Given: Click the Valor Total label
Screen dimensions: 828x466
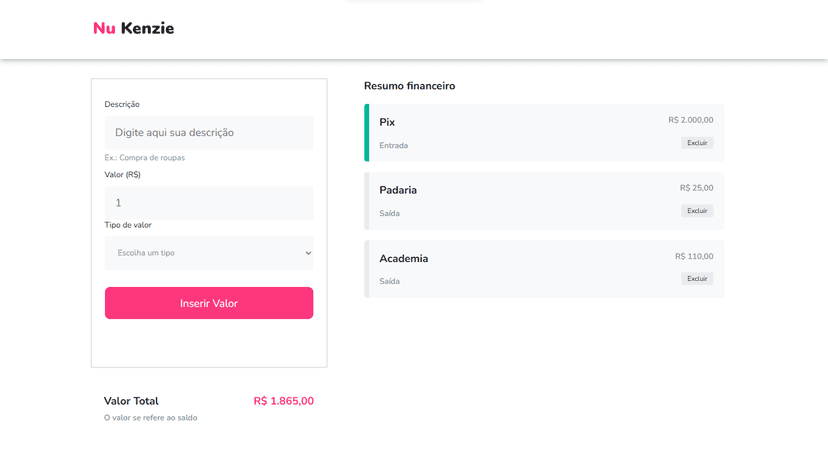Looking at the screenshot, I should click(x=131, y=401).
